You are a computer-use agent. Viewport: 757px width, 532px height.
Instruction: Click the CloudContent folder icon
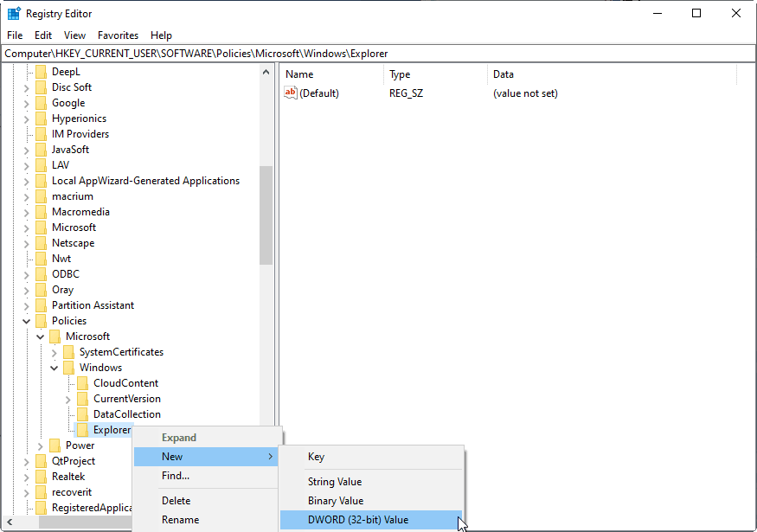[82, 383]
